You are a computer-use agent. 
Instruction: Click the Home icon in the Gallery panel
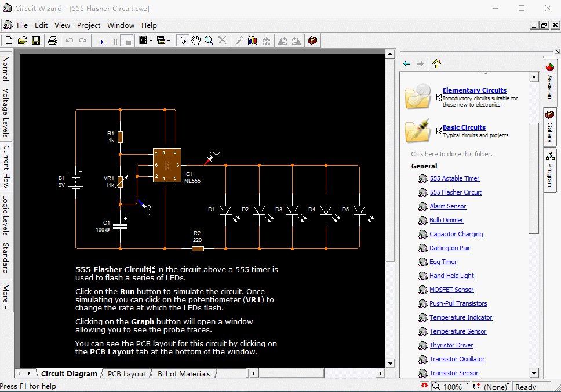click(436, 63)
